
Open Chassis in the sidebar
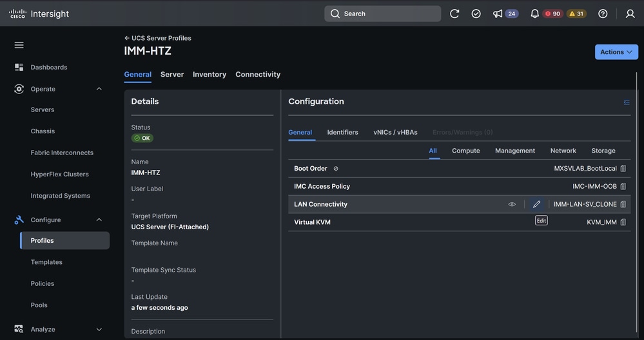pyautogui.click(x=43, y=131)
